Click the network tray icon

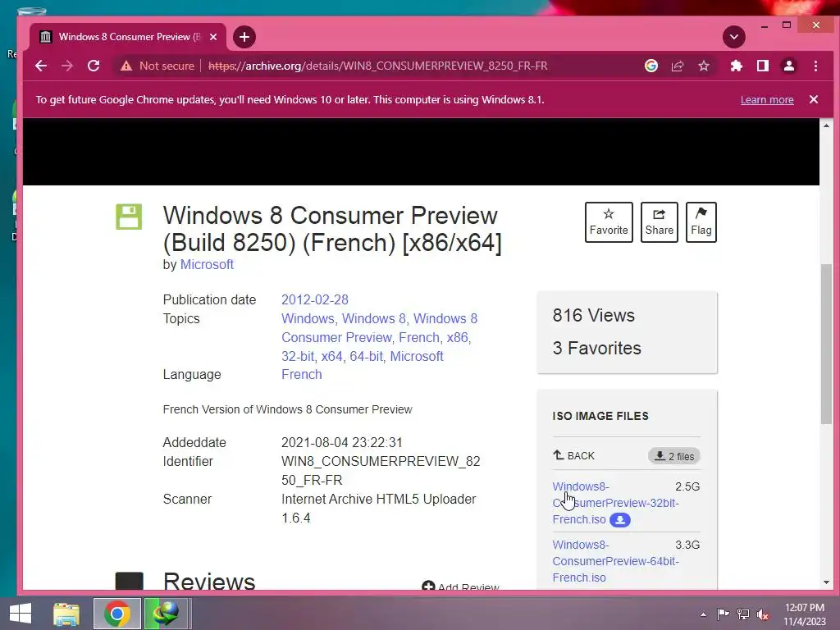[x=743, y=614]
